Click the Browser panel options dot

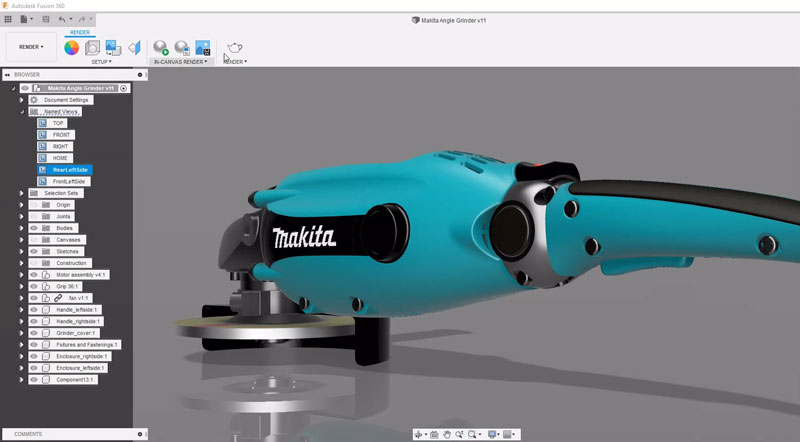coord(140,75)
